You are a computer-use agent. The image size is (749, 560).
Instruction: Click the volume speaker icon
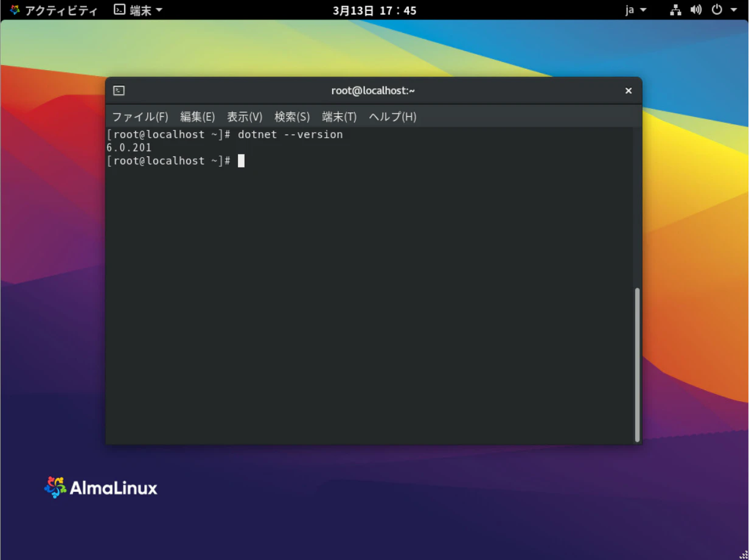click(x=696, y=10)
